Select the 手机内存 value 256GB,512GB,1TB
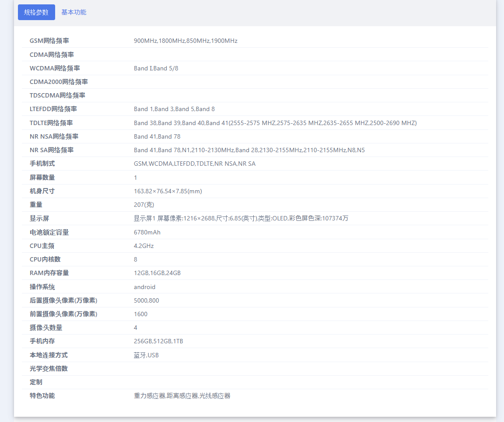This screenshot has width=504, height=422. pos(158,341)
